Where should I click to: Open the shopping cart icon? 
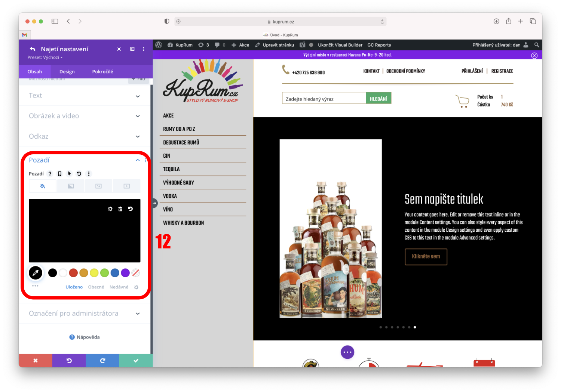(x=462, y=101)
